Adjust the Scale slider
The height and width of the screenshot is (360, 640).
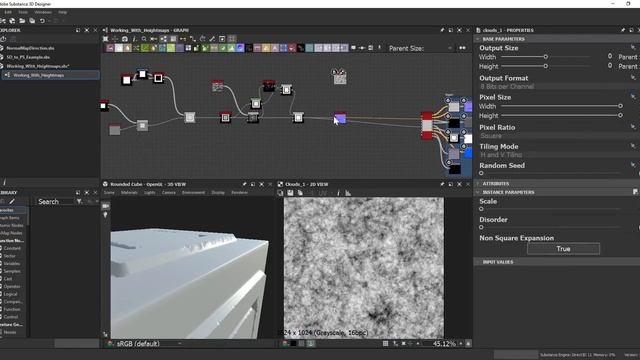pos(550,209)
